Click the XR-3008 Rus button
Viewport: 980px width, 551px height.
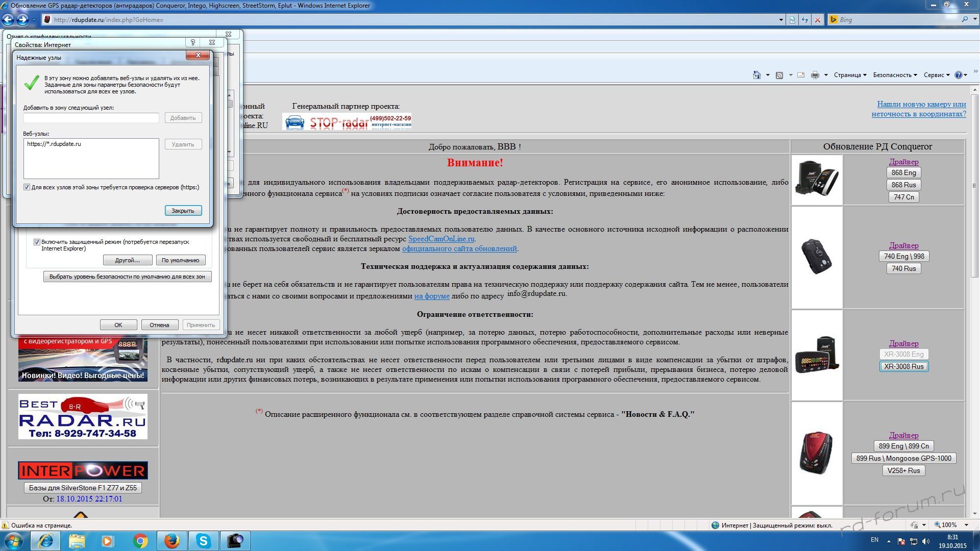click(x=903, y=366)
